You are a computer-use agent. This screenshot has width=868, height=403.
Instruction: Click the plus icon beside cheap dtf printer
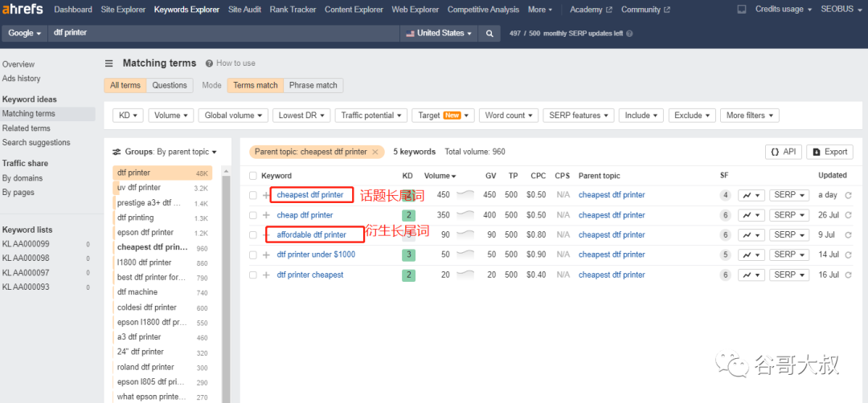(266, 215)
